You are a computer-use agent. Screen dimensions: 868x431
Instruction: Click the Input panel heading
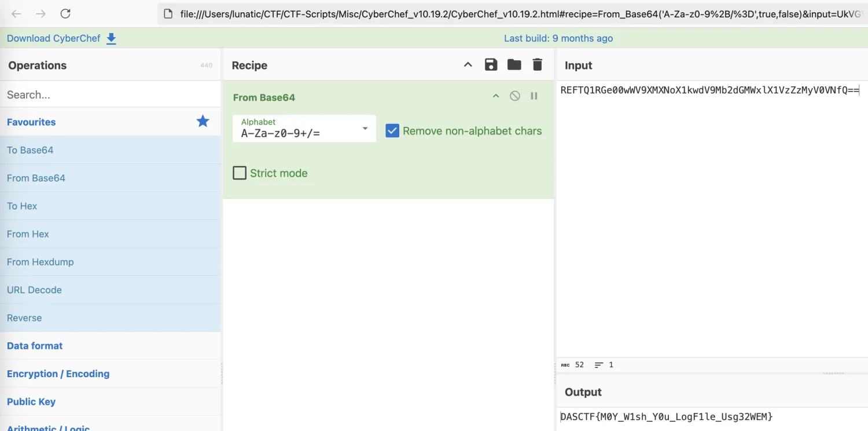point(579,65)
